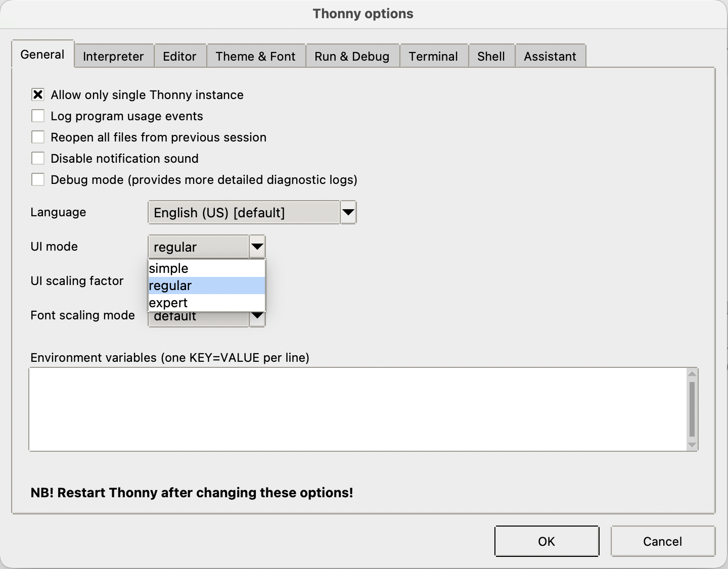Viewport: 728px width, 569px height.
Task: Open the Editor tab
Action: click(179, 56)
